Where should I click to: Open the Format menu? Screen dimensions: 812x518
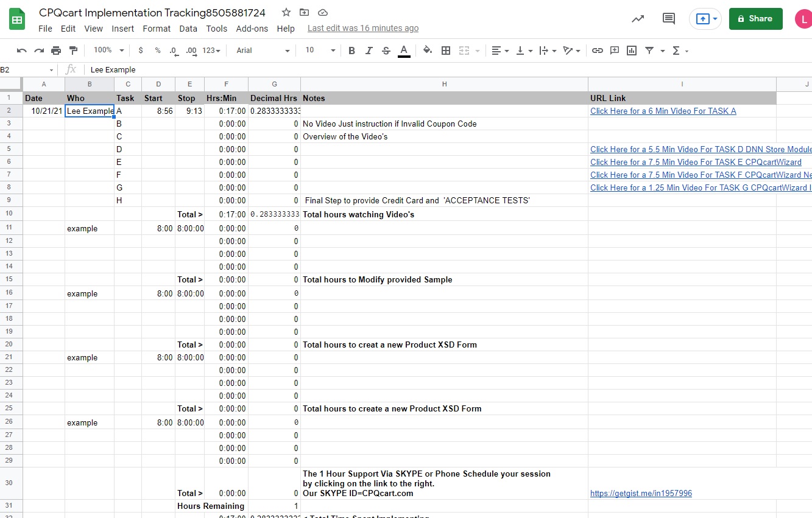pos(157,29)
